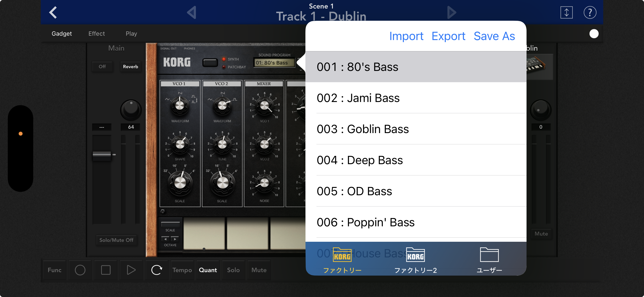Open the Reverb effect selector
The image size is (644, 297).
click(x=130, y=67)
